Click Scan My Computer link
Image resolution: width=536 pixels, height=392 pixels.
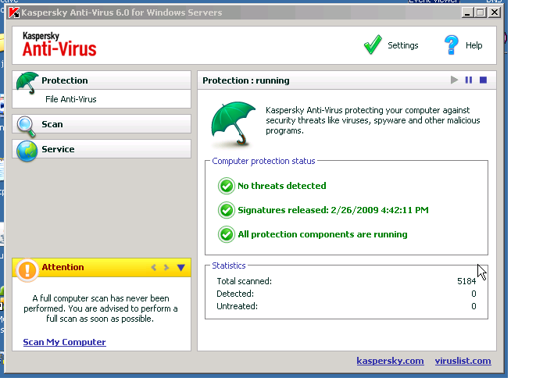click(x=64, y=342)
